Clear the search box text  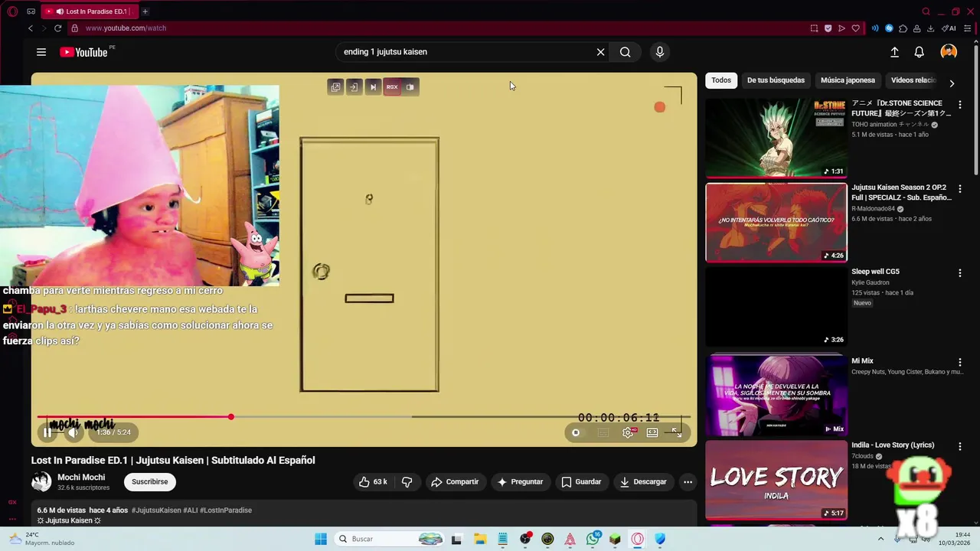[600, 52]
